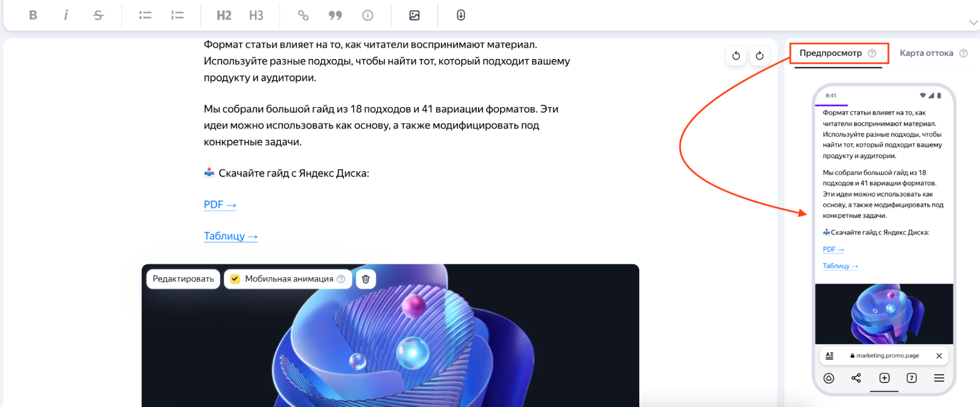The width and height of the screenshot is (980, 407).
Task: Show help for Предпросмотр
Action: pos(872,53)
